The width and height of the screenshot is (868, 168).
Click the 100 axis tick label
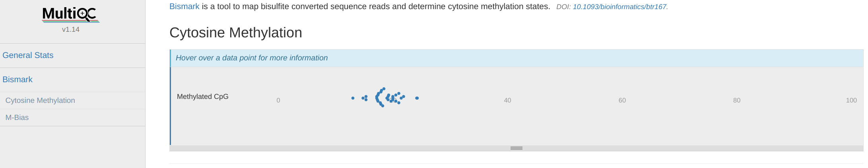click(x=851, y=100)
